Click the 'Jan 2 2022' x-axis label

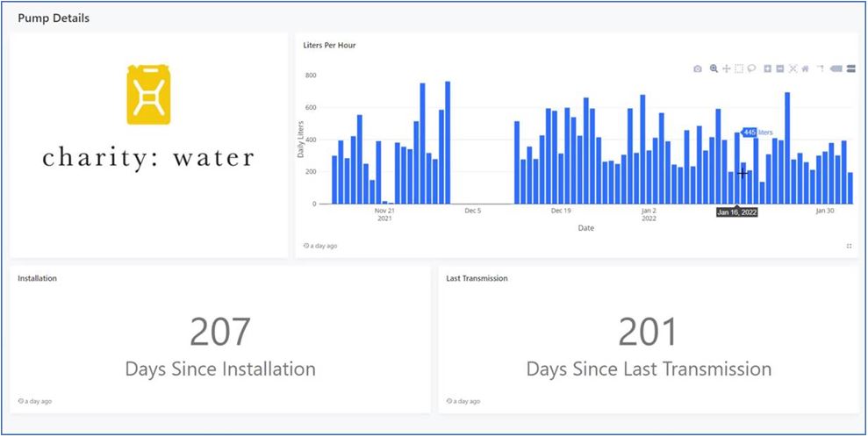[649, 215]
